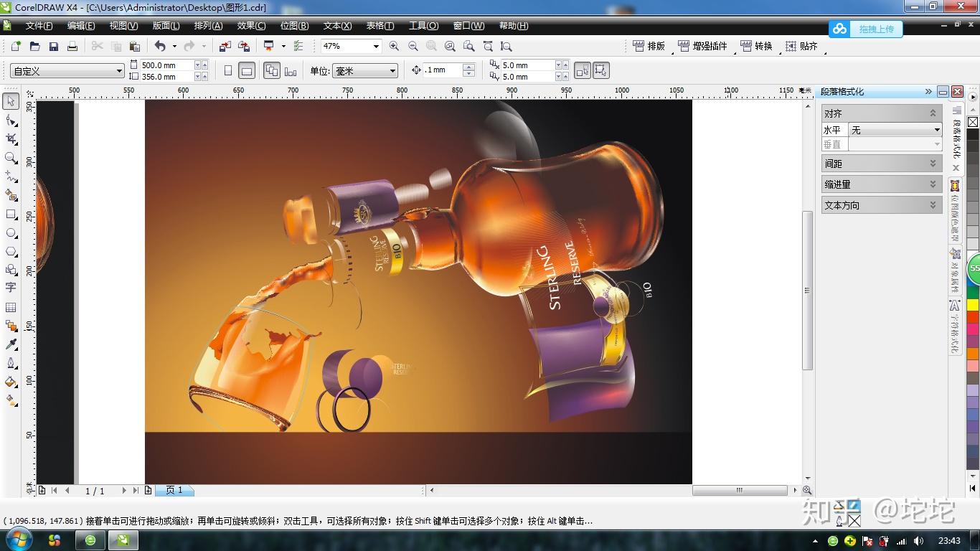Set page to portrait orientation
980x551 pixels.
pos(228,70)
